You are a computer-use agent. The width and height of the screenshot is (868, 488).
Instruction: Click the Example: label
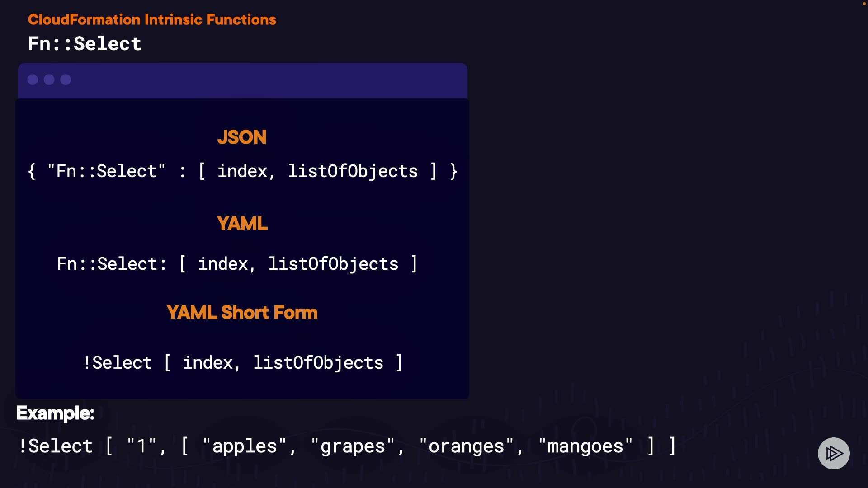55,413
